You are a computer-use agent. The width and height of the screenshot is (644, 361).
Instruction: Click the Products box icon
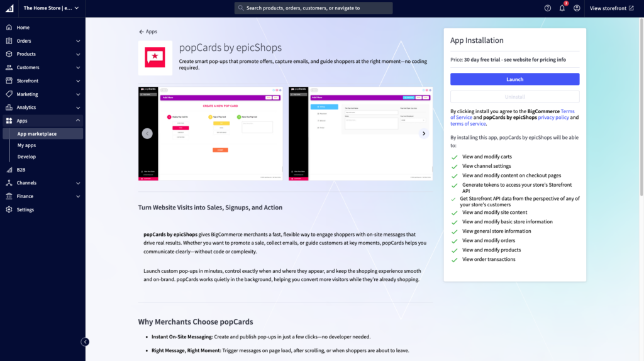9,54
